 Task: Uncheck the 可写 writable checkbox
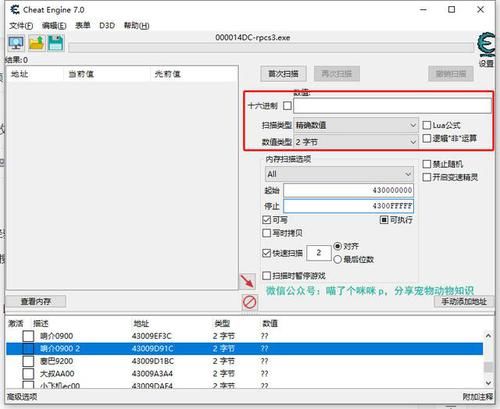tap(267, 220)
